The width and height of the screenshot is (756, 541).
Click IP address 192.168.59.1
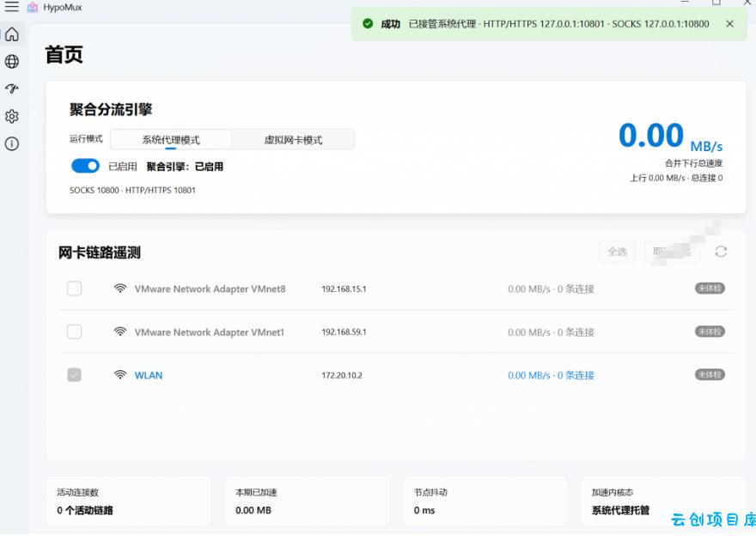point(344,332)
